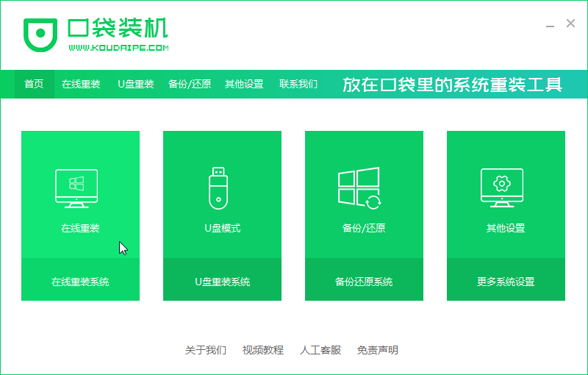Click the USB drive icon for U盘模式
588x375 pixels.
(218, 188)
